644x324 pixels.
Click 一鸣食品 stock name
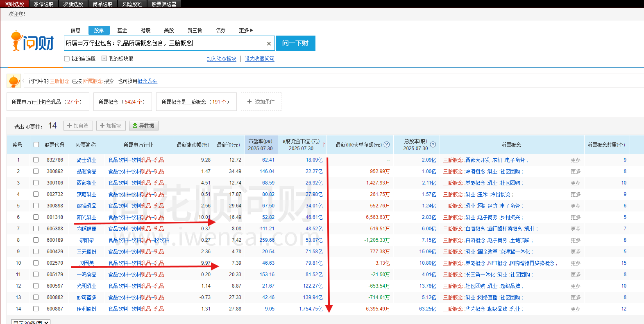click(x=86, y=274)
